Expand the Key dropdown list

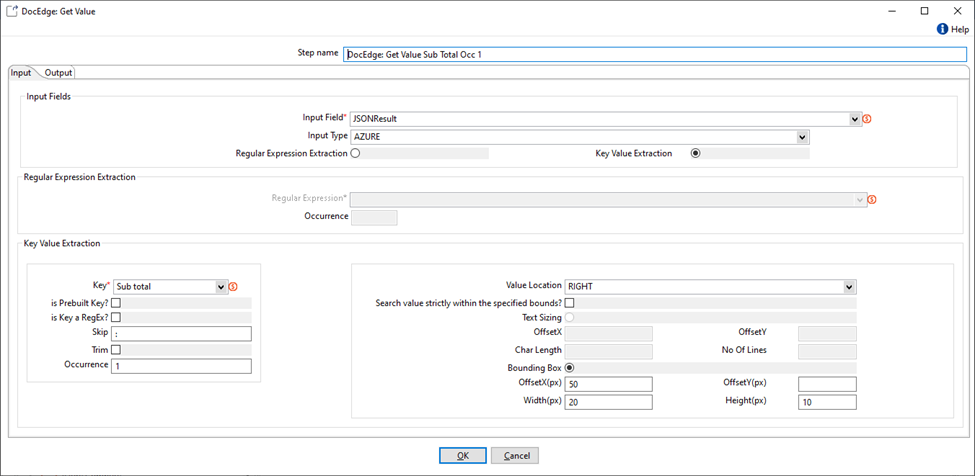(221, 287)
